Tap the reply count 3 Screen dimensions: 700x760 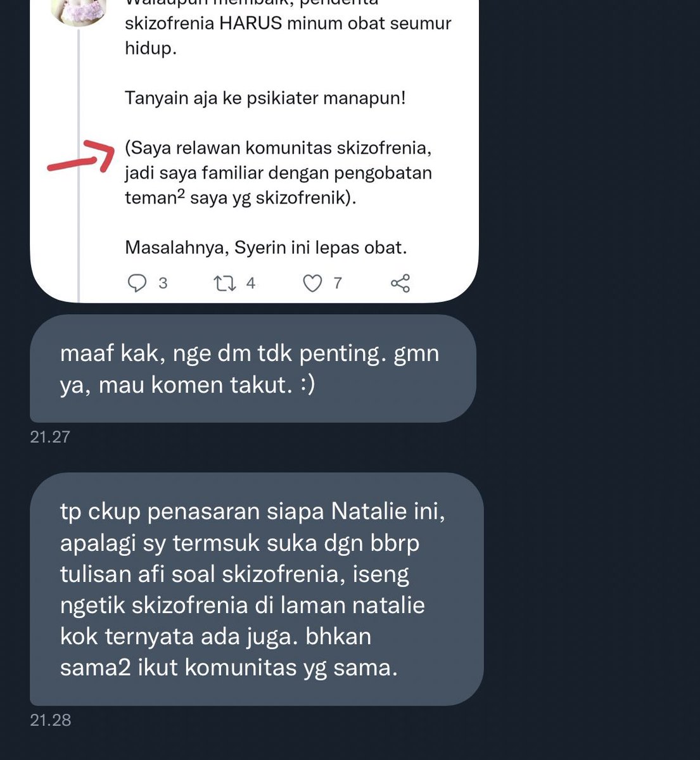click(163, 283)
